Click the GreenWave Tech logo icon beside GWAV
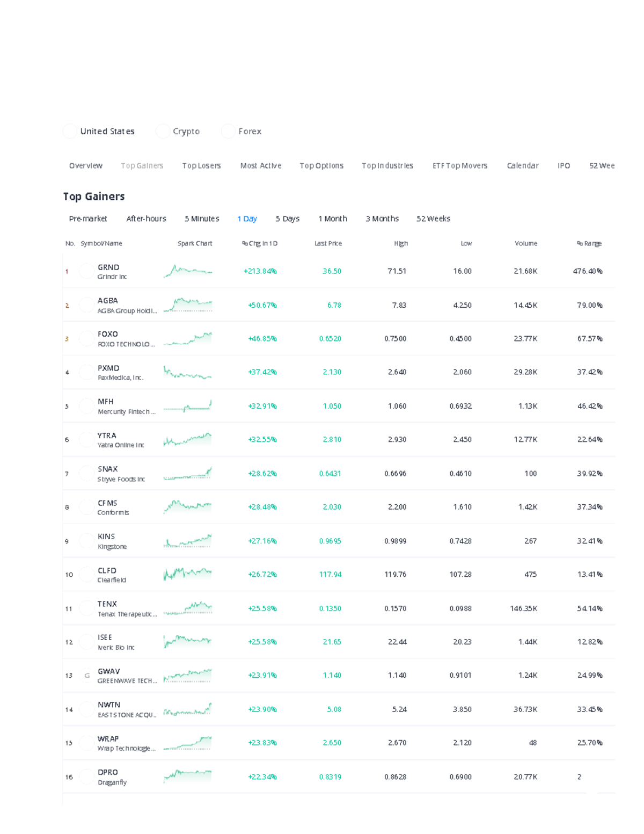Viewport: 644px width, 834px height. (x=86, y=675)
